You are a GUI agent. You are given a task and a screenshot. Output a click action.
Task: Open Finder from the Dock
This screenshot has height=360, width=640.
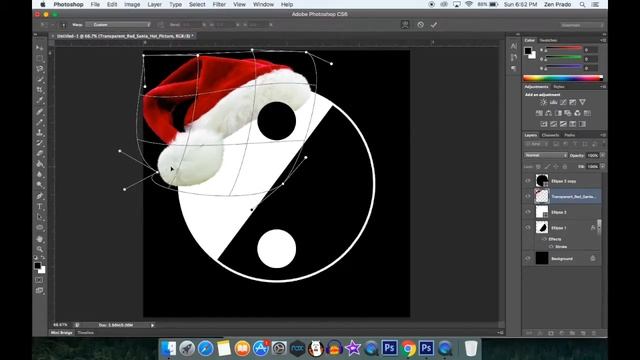click(x=169, y=349)
